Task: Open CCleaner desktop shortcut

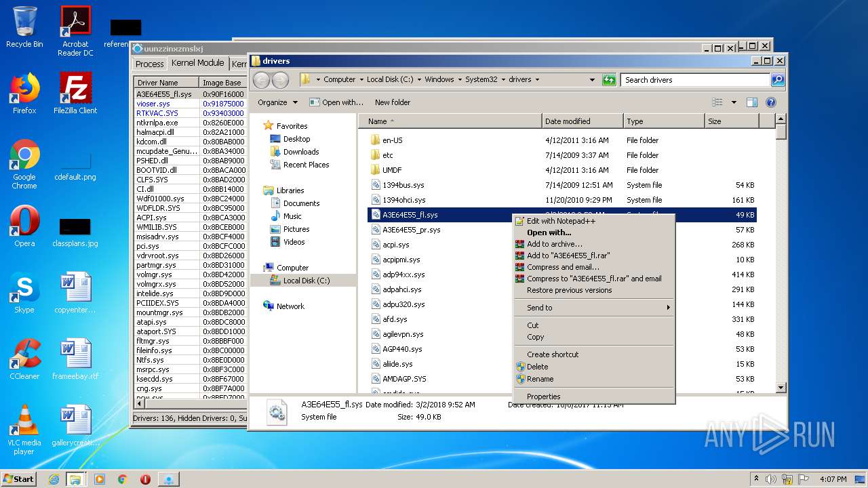Action: point(24,359)
